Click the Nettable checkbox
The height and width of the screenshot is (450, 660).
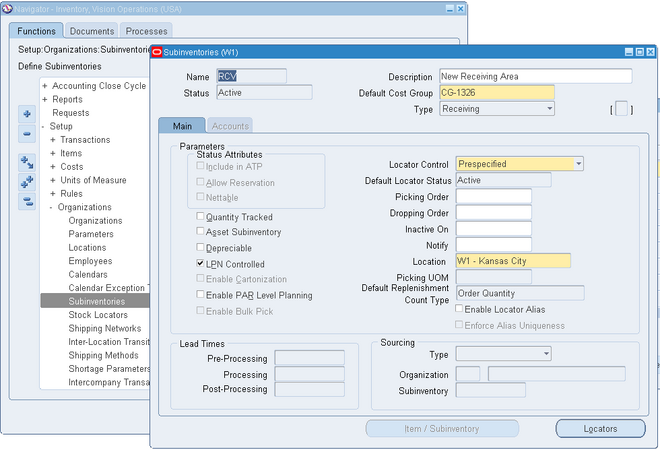coord(200,197)
